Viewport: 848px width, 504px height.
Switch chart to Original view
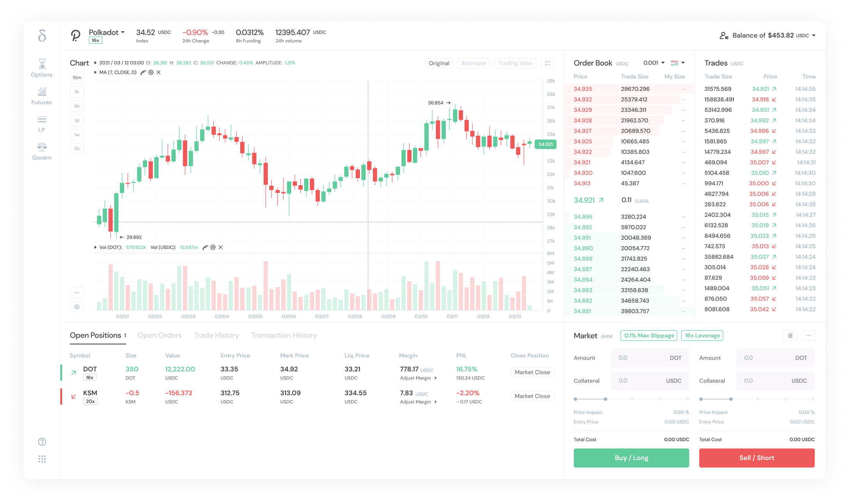click(439, 63)
